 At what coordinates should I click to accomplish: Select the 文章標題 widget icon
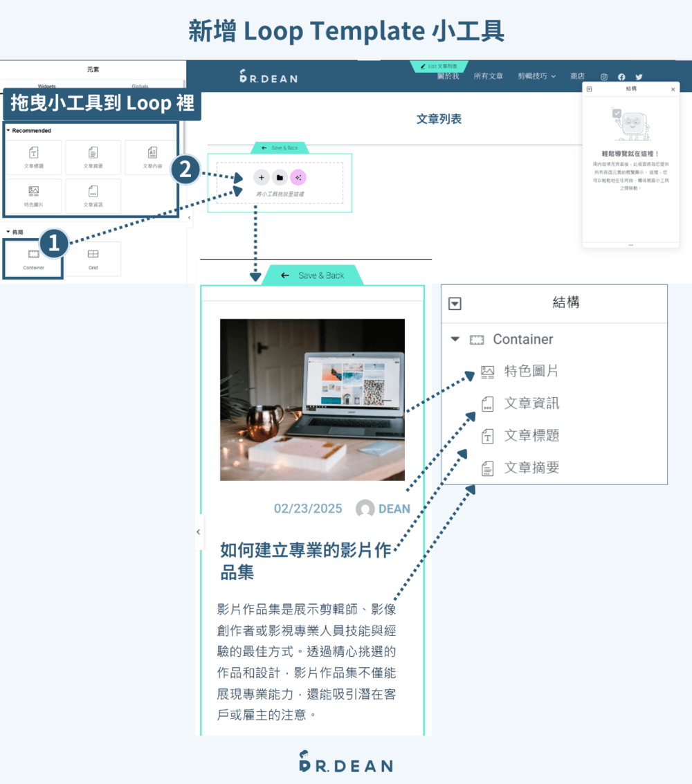(x=34, y=157)
